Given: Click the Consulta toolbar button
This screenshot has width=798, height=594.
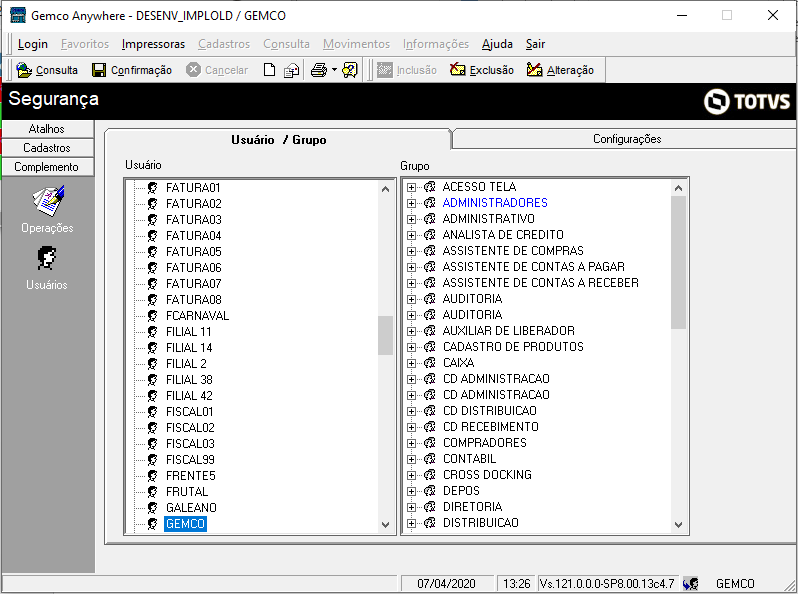Looking at the screenshot, I should (x=47, y=70).
